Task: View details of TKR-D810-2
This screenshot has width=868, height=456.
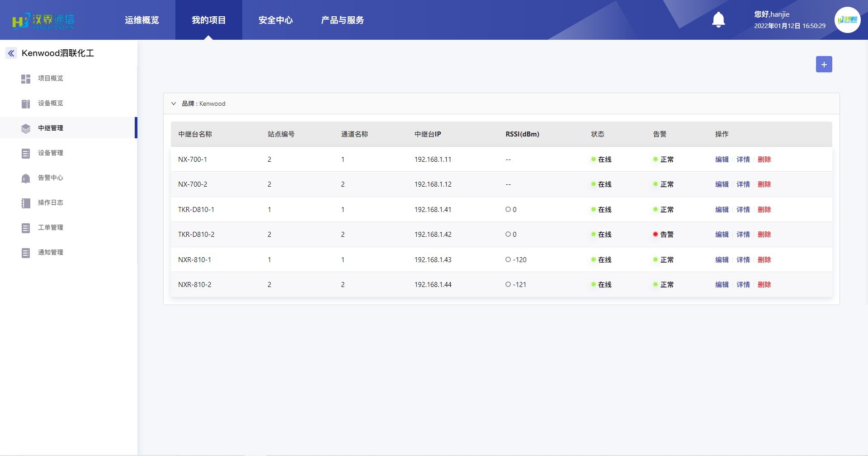Action: click(x=743, y=235)
